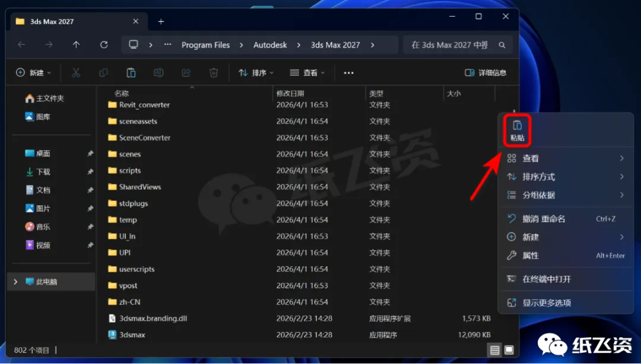Open the See more ellipsis in toolbar

(x=349, y=73)
